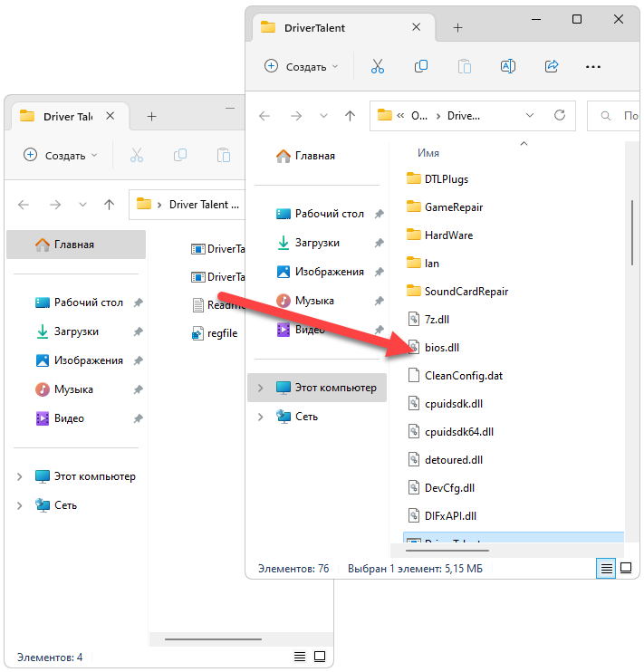Click Paste icon in DriverTalent window toolbar
The image size is (644, 672).
pos(465,66)
